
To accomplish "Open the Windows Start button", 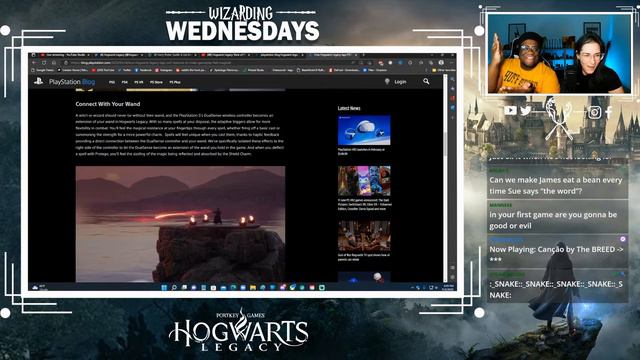I will [x=164, y=287].
